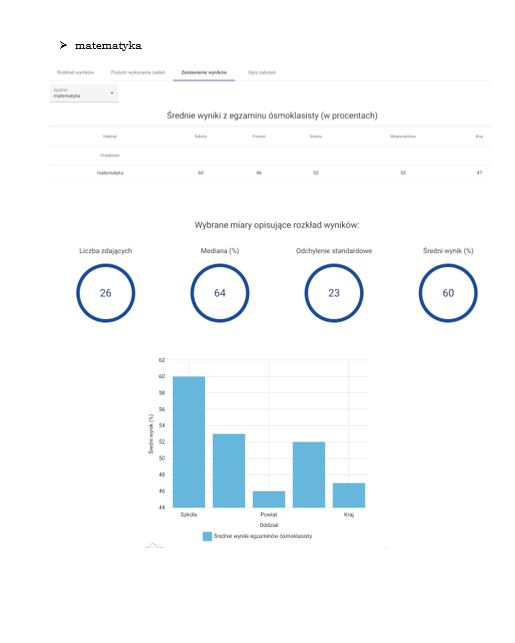Select the matematyka row in the table
515x643 pixels.
point(270,173)
